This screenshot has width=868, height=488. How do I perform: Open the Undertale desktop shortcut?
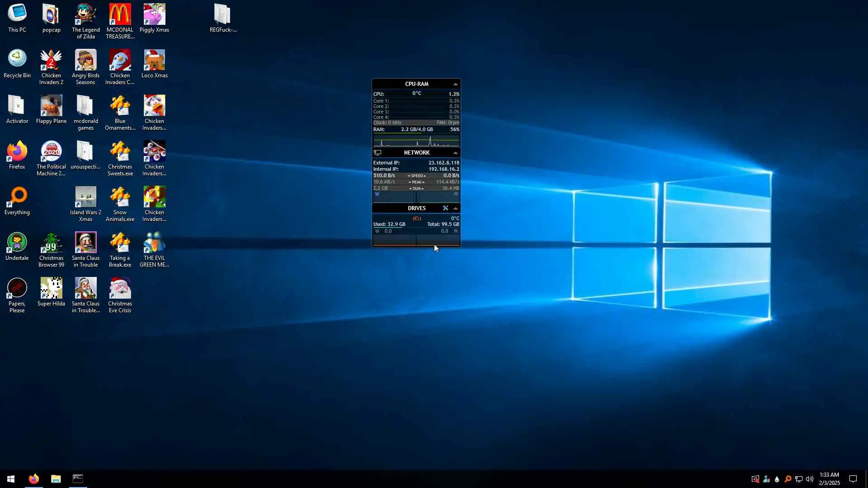coord(17,243)
